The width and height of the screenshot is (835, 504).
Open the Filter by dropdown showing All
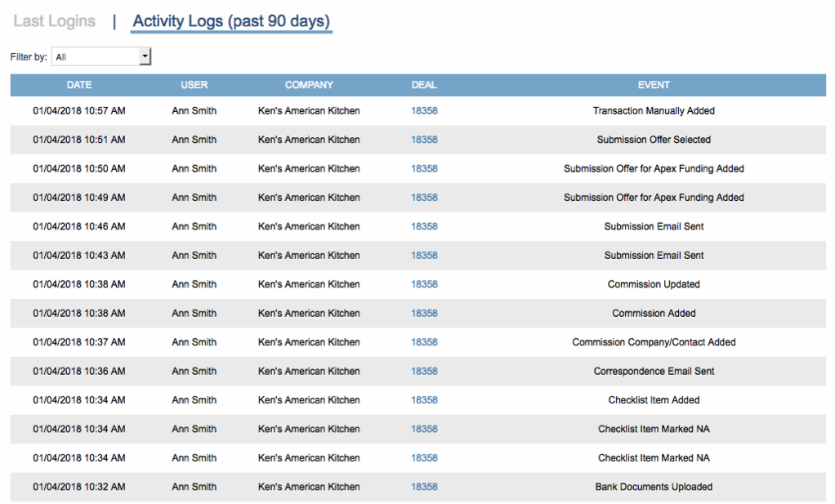[x=101, y=56]
